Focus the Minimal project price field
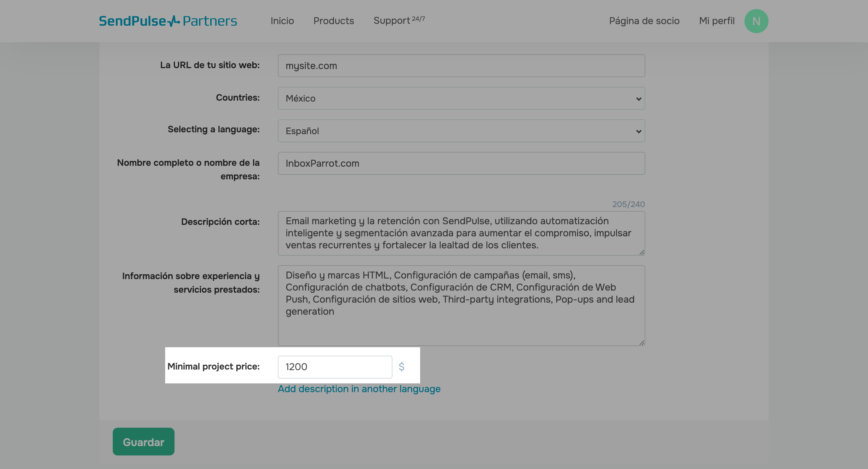The height and width of the screenshot is (469, 868). click(335, 367)
